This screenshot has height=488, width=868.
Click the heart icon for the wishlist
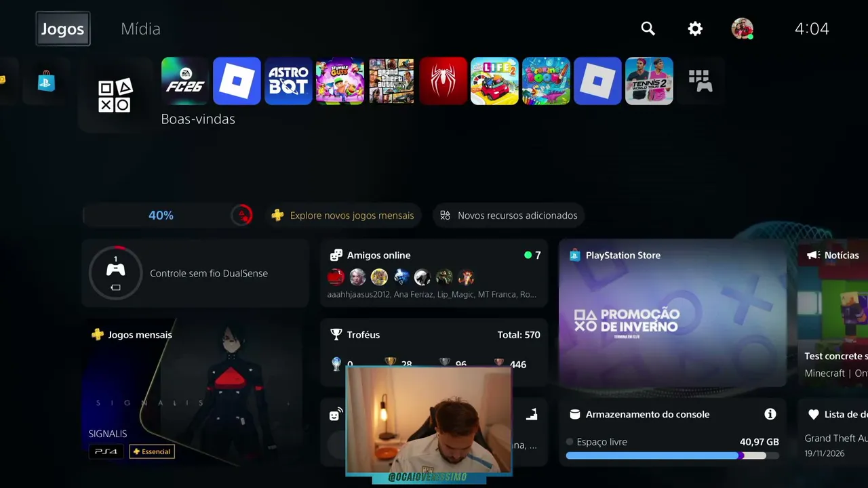click(x=813, y=414)
